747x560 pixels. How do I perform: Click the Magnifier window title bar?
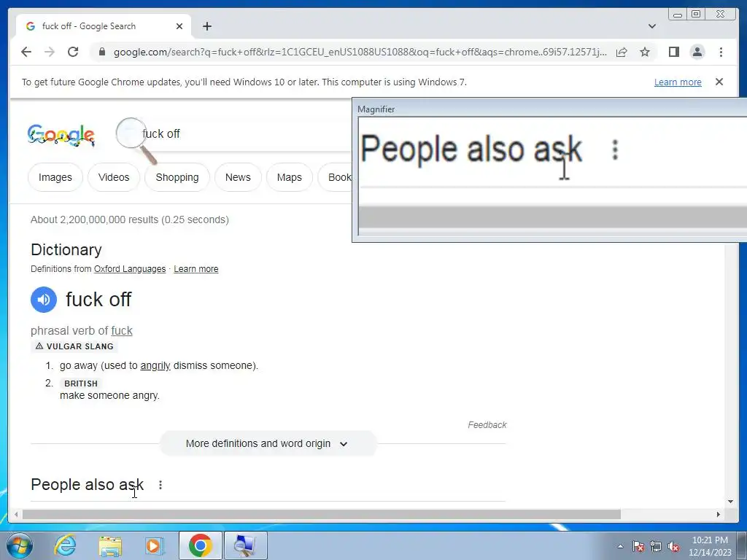pyautogui.click(x=550, y=109)
